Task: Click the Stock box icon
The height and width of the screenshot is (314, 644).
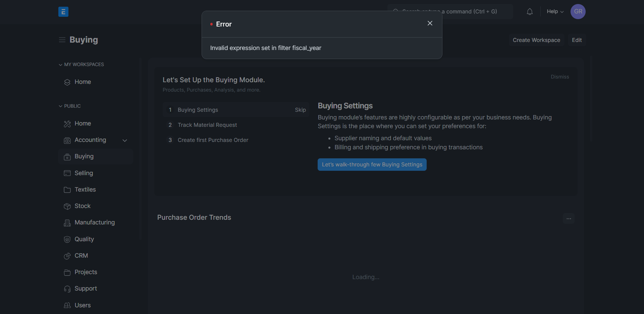Action: click(67, 206)
